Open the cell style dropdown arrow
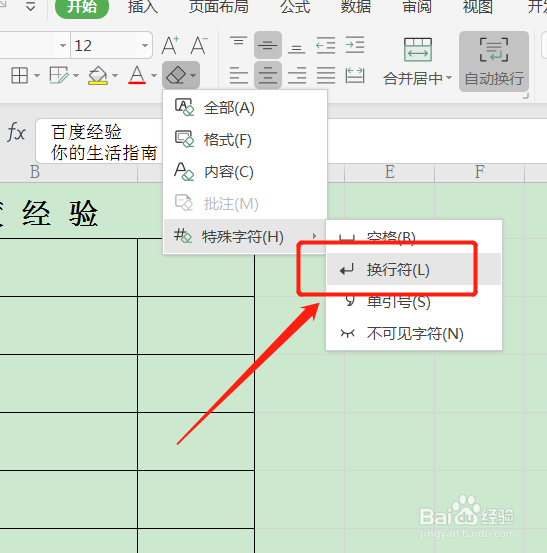547x553 pixels. pos(75,75)
